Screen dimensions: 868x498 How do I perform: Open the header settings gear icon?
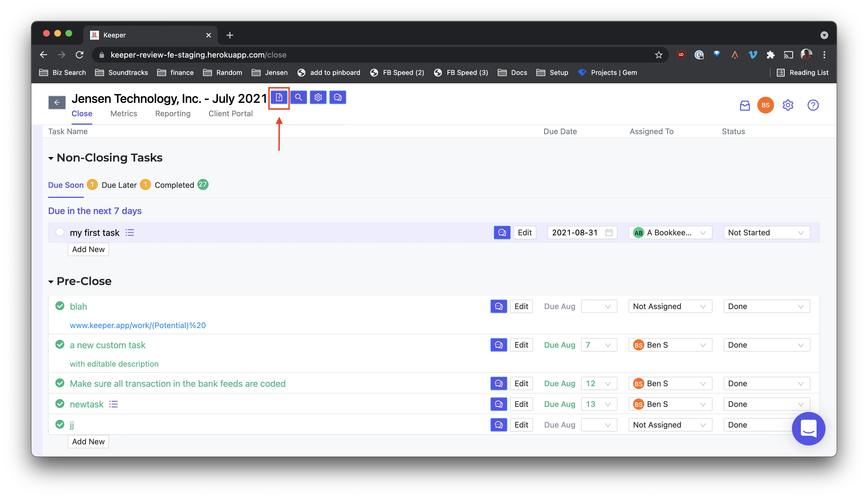787,105
